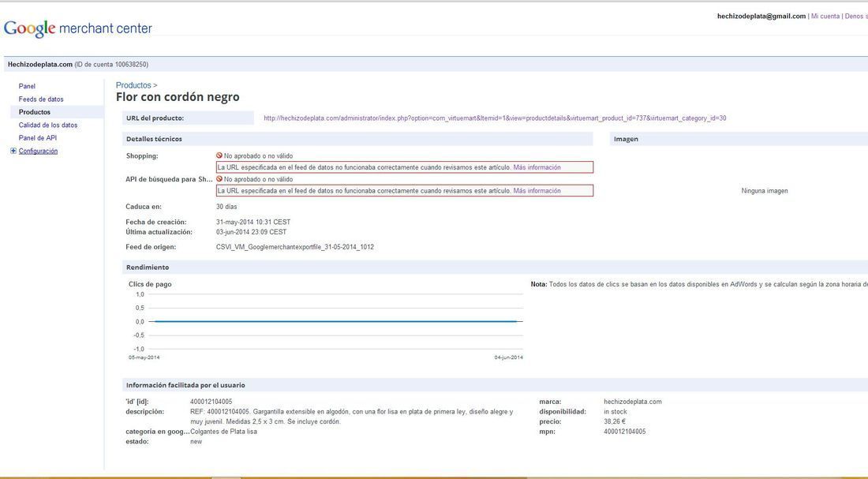The height and width of the screenshot is (479, 868).
Task: Click the product description text
Action: pos(351,417)
